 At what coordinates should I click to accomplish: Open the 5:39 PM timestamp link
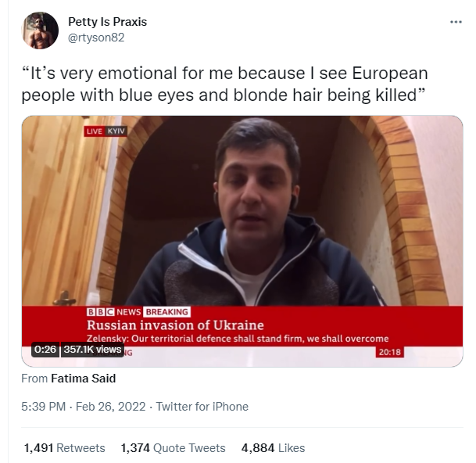click(44, 407)
